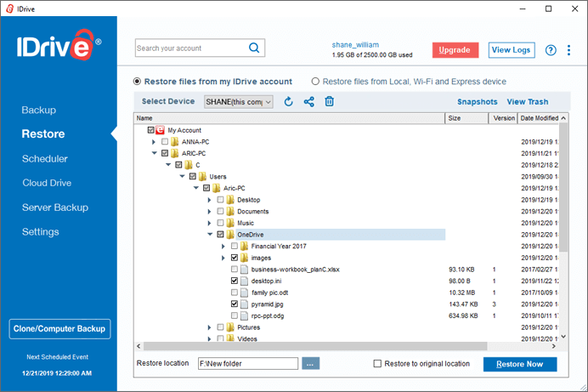
Task: Click the View Logs button
Action: [512, 50]
